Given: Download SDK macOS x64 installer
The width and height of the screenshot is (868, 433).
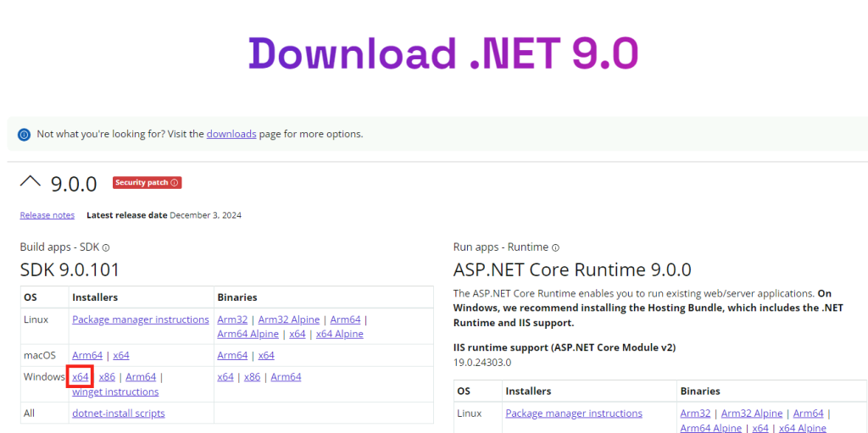Looking at the screenshot, I should point(121,356).
